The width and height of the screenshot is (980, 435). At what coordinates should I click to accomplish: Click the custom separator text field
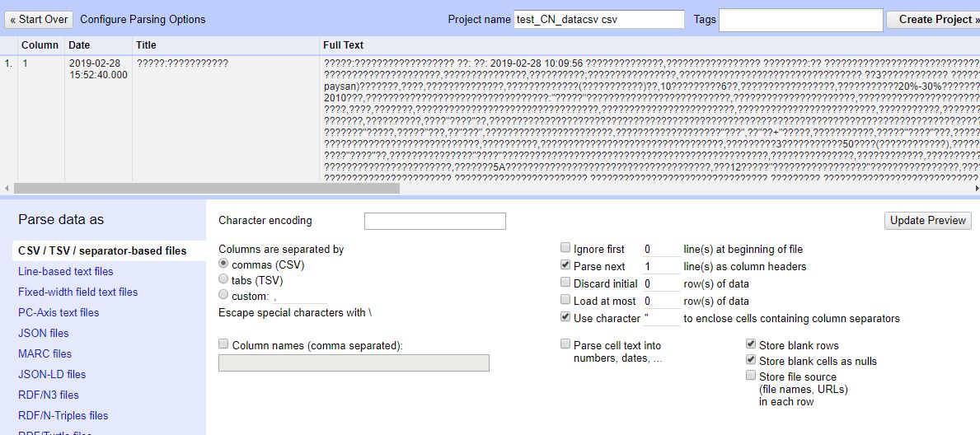point(300,297)
